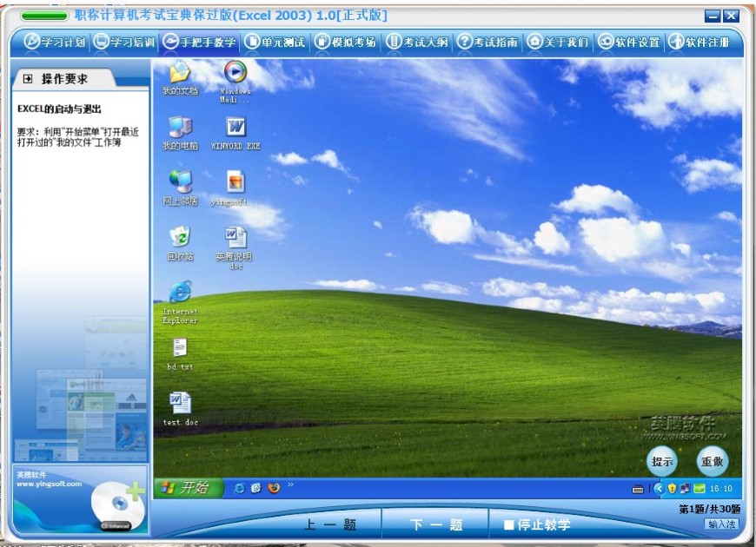Image resolution: width=756 pixels, height=547 pixels.
Task: Open the 学习计划 tab
Action: pyautogui.click(x=55, y=42)
